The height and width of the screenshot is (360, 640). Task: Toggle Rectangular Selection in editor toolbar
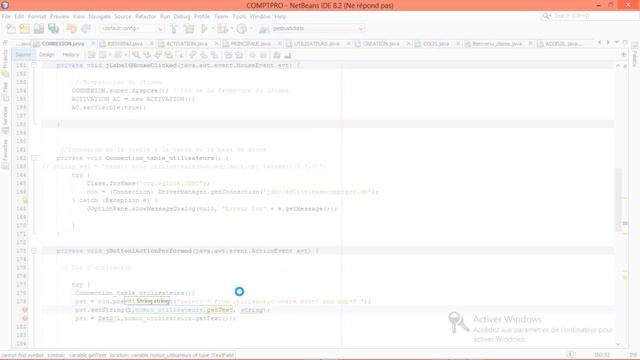point(179,55)
